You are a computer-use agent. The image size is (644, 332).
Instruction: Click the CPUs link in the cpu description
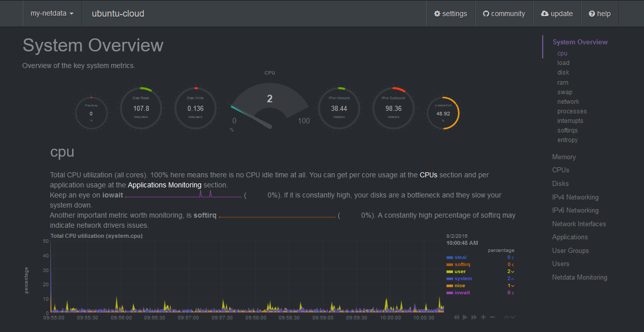coord(428,175)
